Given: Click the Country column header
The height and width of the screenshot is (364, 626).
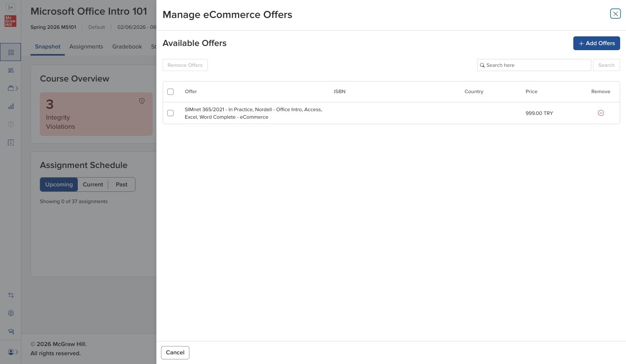Looking at the screenshot, I should [474, 92].
